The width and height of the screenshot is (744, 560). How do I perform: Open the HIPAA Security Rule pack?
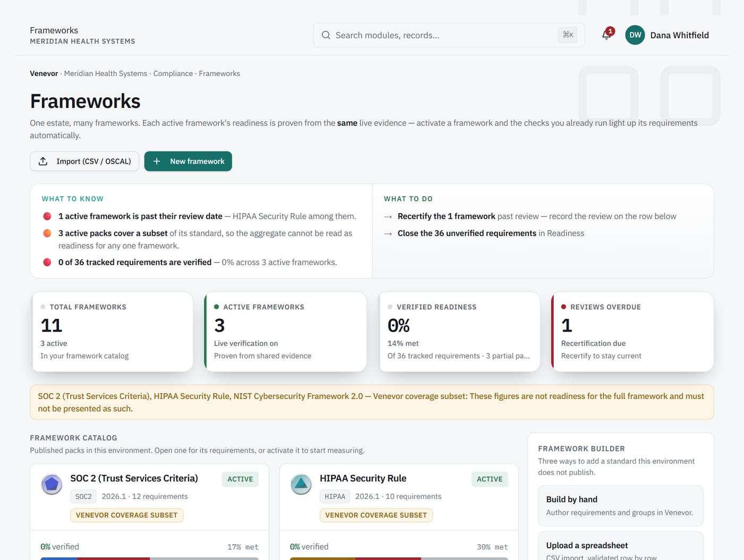pyautogui.click(x=363, y=478)
